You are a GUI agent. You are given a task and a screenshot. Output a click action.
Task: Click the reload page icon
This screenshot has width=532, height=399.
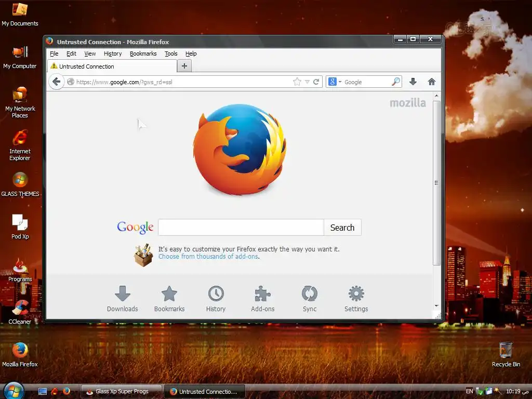coord(316,82)
